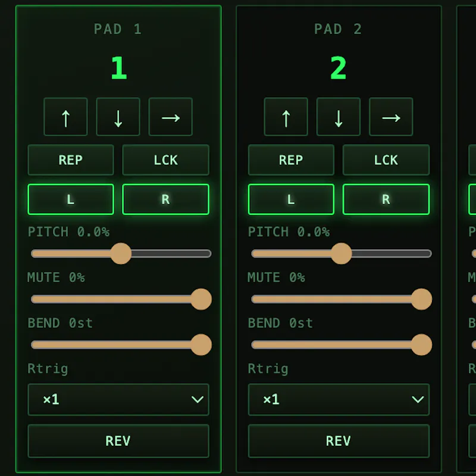
Task: Click the PITCH 0.0% label on Pad 1
Action: pos(68,232)
